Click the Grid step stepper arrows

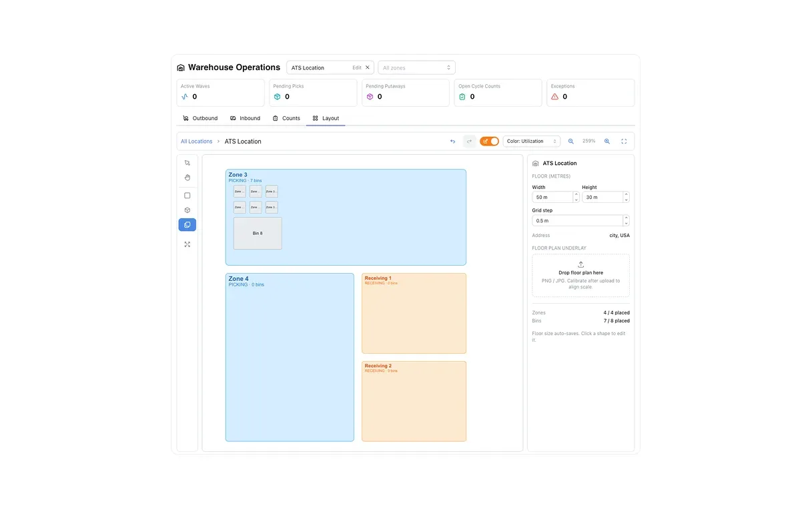pos(626,220)
